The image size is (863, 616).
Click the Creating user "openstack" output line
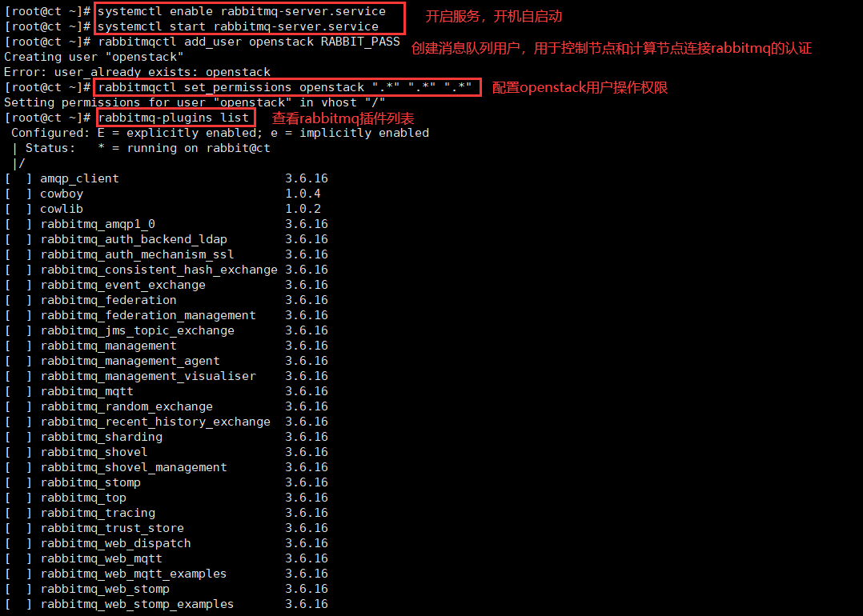[94, 58]
